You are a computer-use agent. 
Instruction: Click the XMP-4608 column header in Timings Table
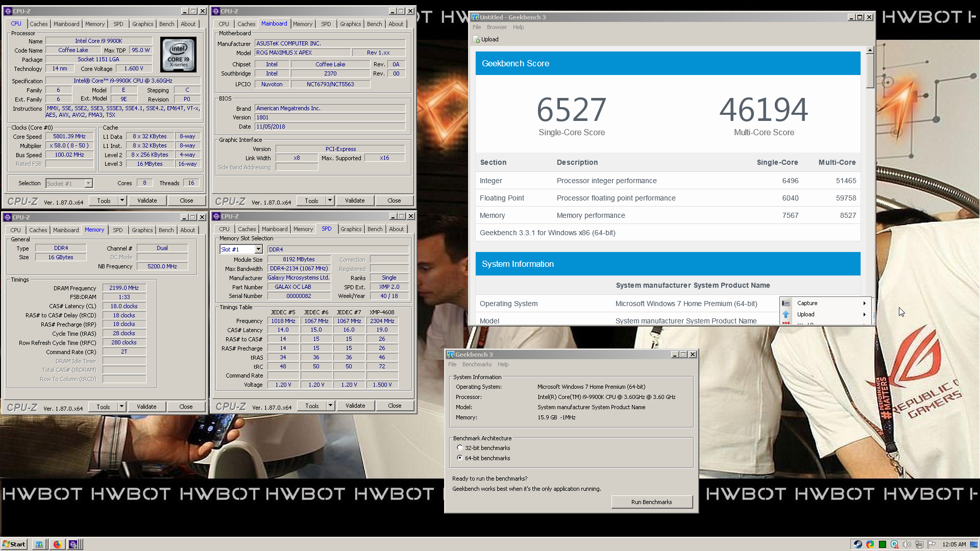(382, 312)
